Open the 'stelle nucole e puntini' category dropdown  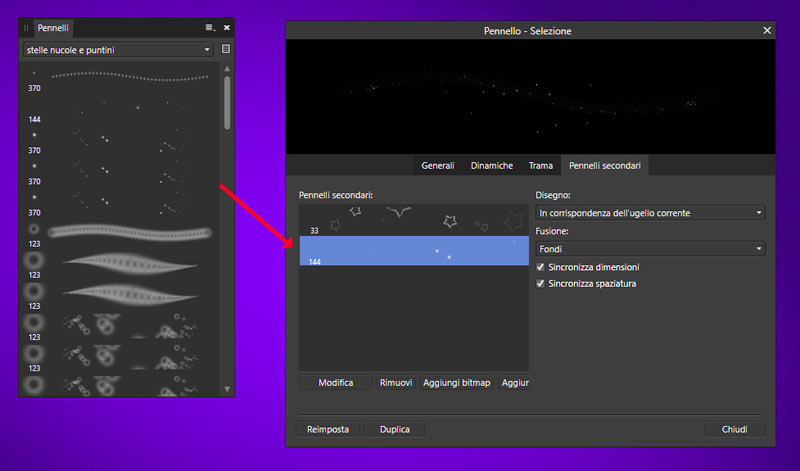118,50
